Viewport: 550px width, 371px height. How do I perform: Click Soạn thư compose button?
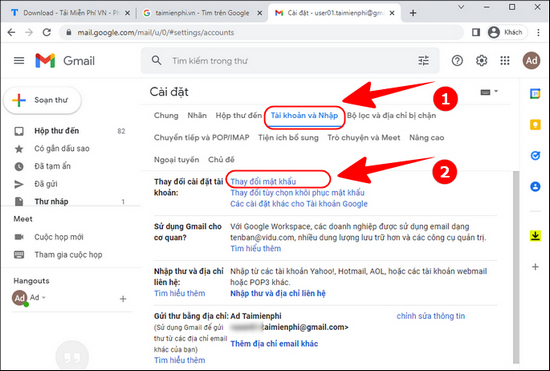42,100
